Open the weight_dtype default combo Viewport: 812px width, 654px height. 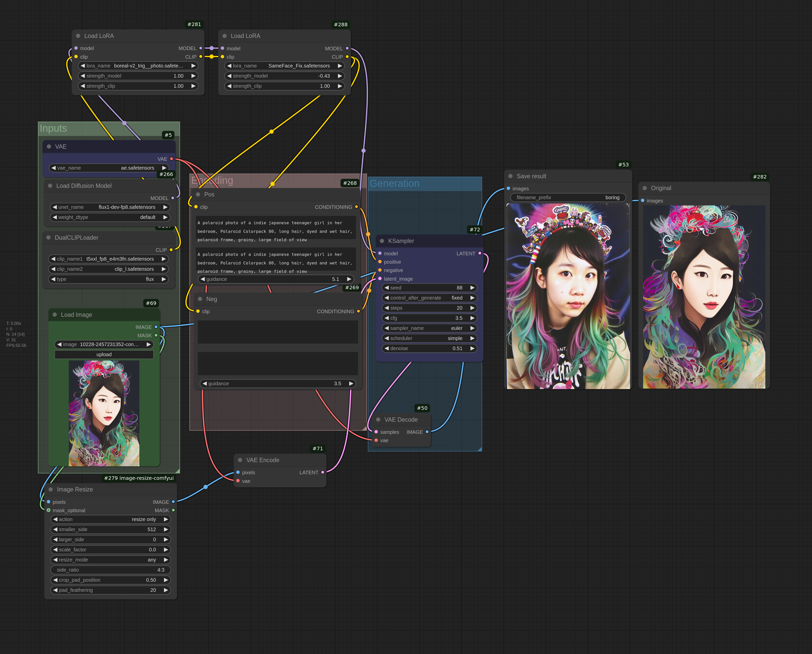[x=110, y=217]
